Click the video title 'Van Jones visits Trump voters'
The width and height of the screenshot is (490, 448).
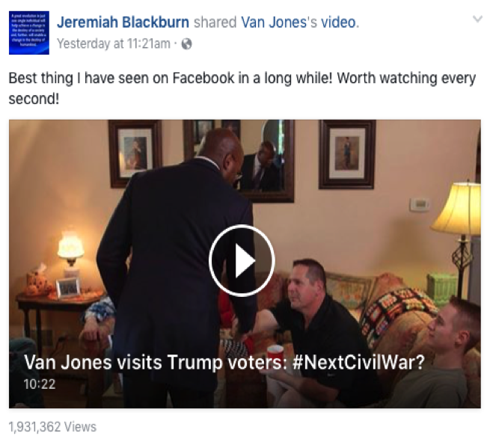(x=156, y=363)
